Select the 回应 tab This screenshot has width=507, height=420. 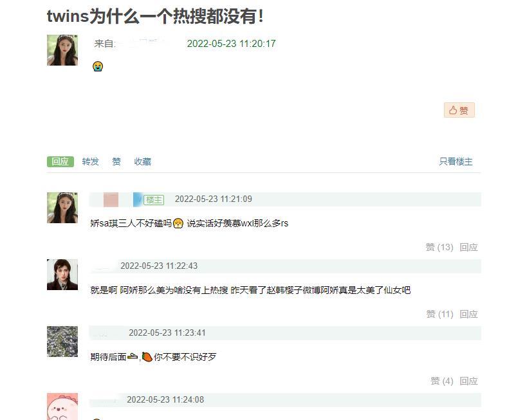point(60,161)
